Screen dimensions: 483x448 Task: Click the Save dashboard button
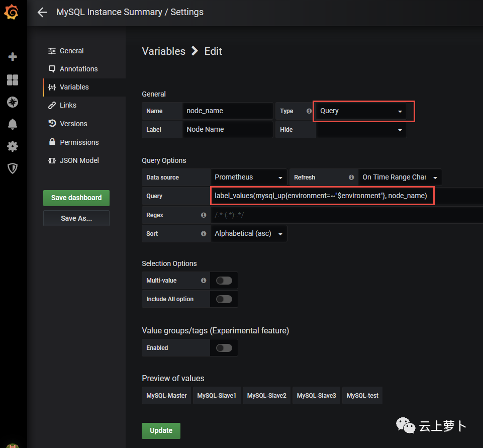[76, 198]
